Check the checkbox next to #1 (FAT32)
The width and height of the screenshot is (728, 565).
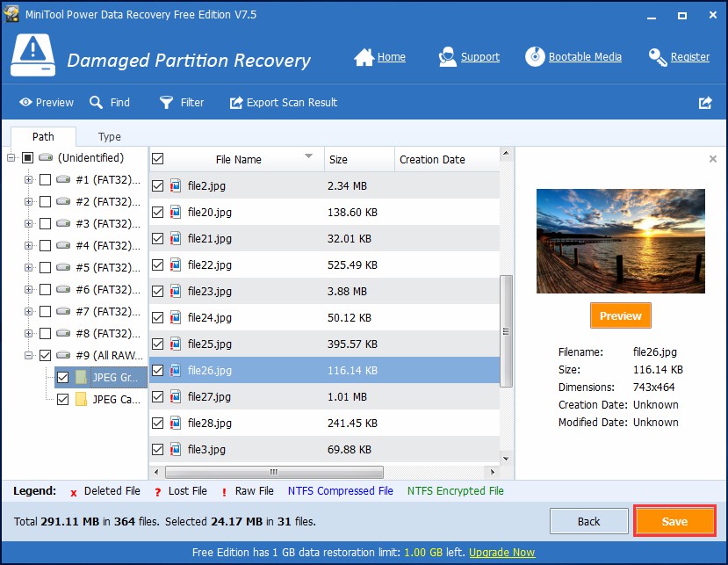pyautogui.click(x=45, y=179)
